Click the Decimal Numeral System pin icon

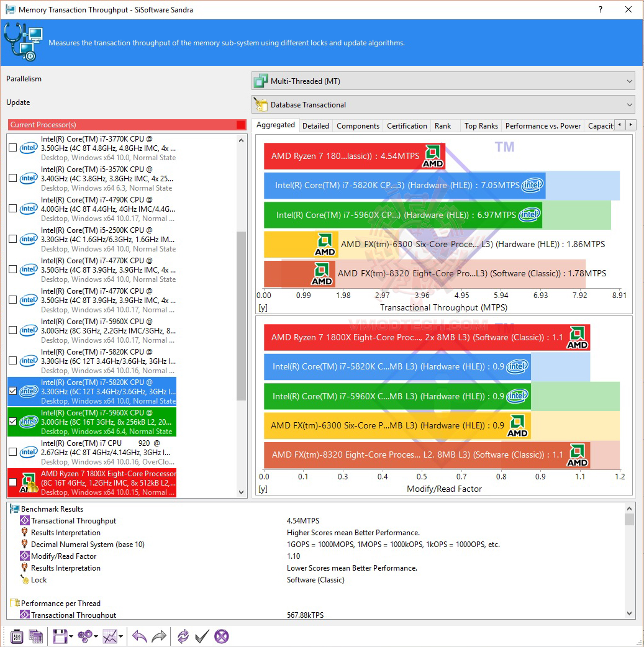point(25,545)
